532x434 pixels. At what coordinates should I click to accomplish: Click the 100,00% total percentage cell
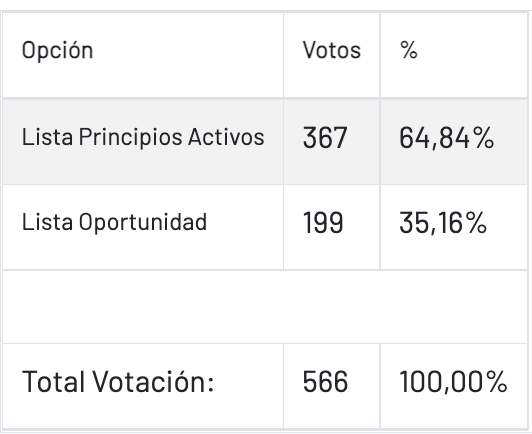coord(453,382)
